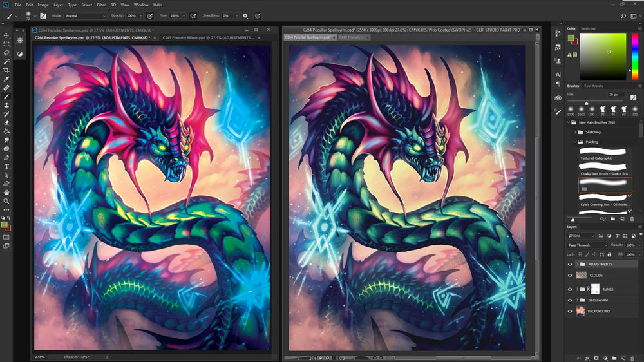Select the Eyedropper tool
Screen dimensions: 644x362
[x=6, y=79]
